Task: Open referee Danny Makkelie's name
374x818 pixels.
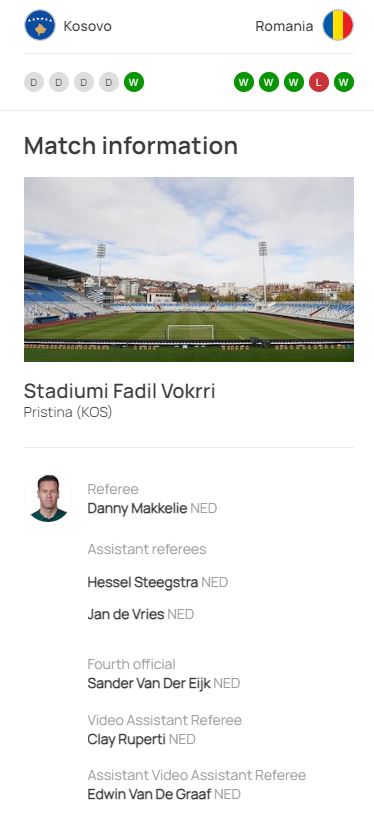Action: point(137,508)
